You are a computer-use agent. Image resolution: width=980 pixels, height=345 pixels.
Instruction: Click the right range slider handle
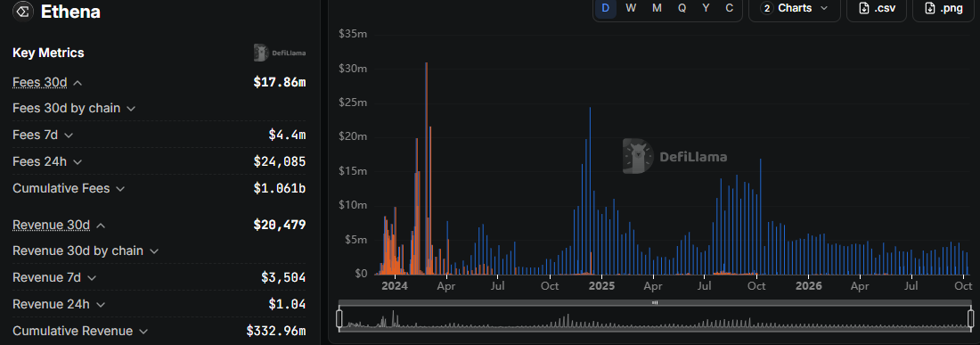(x=970, y=319)
